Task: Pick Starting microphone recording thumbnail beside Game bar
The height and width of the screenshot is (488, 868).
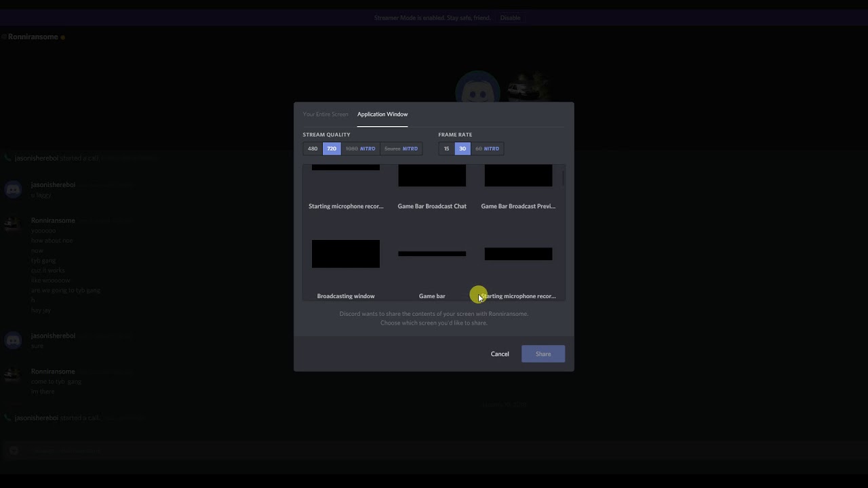Action: tap(518, 254)
